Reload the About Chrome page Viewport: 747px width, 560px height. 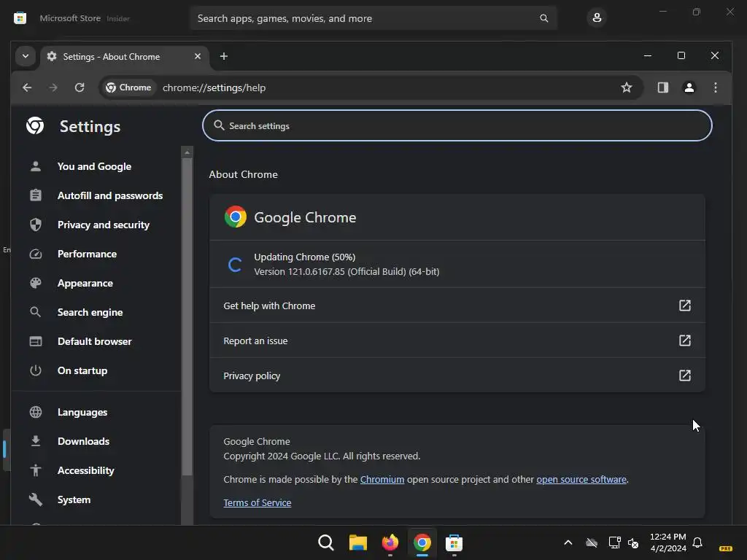[80, 87]
